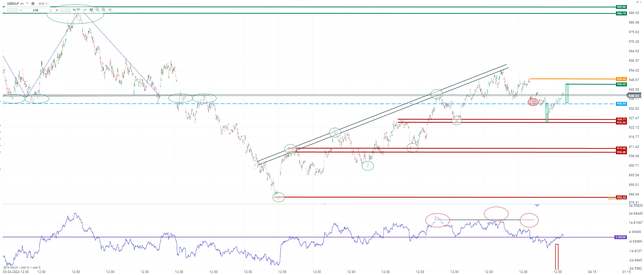Open MACD indicator settings icon
This screenshot has height=275, width=644.
5,267
